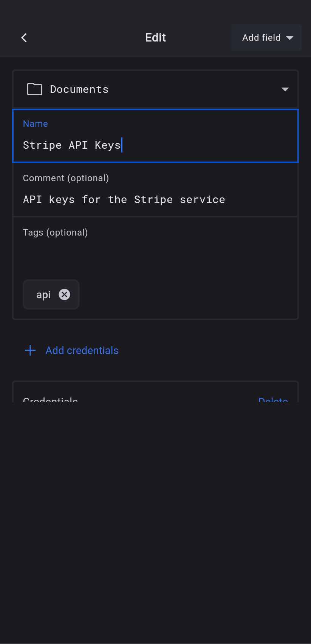Expand the Add field caret arrow

(x=290, y=38)
